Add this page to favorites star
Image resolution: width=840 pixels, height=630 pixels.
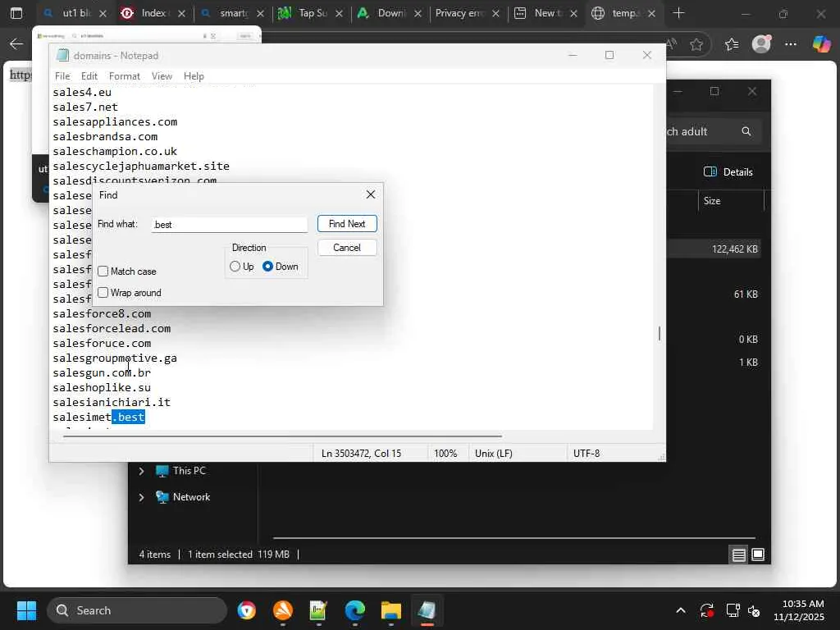coord(696,44)
